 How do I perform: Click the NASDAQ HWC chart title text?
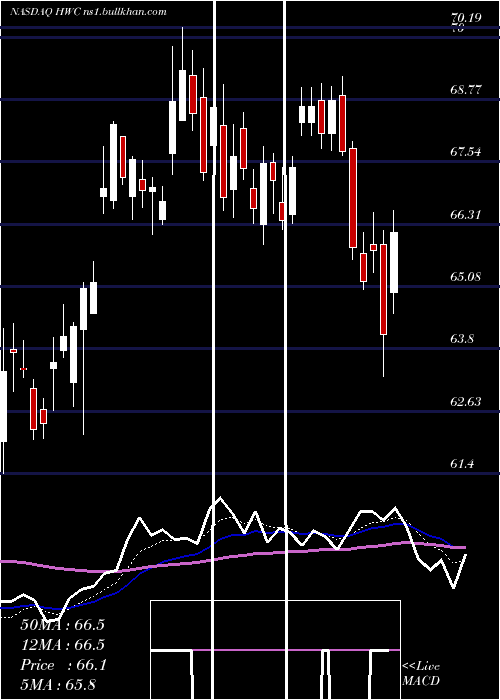tap(89, 12)
